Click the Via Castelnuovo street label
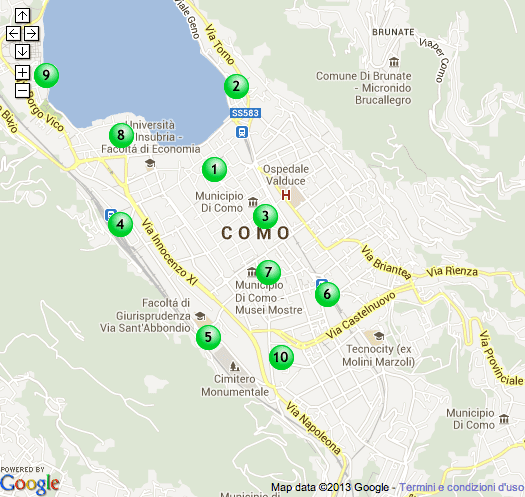The height and width of the screenshot is (497, 525). tap(361, 315)
